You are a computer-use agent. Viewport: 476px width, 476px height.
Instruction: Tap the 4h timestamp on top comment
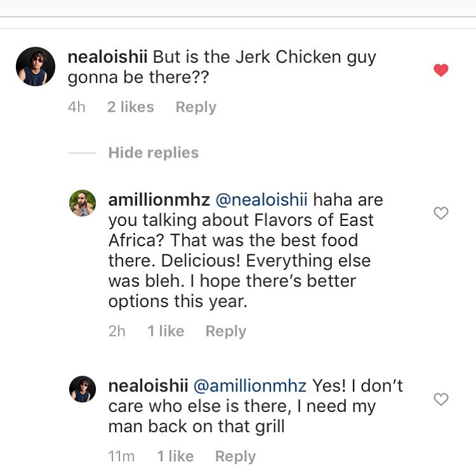click(76, 107)
